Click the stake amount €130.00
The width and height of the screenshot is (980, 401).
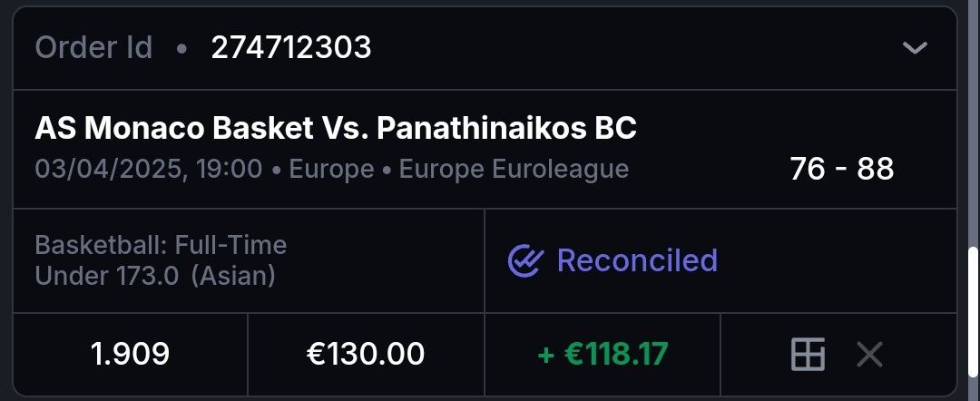[x=366, y=355]
